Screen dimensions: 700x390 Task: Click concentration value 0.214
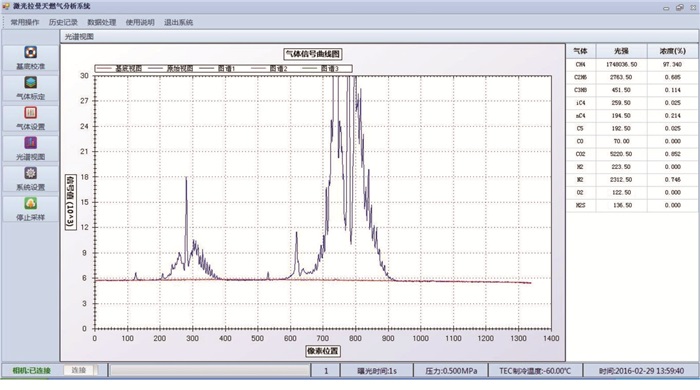pyautogui.click(x=672, y=116)
